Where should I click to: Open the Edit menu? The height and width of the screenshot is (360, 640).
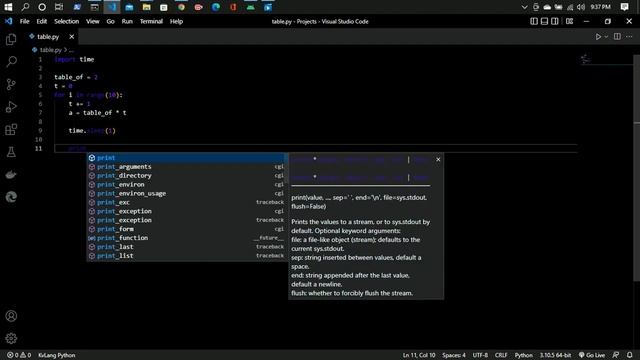tap(42, 21)
